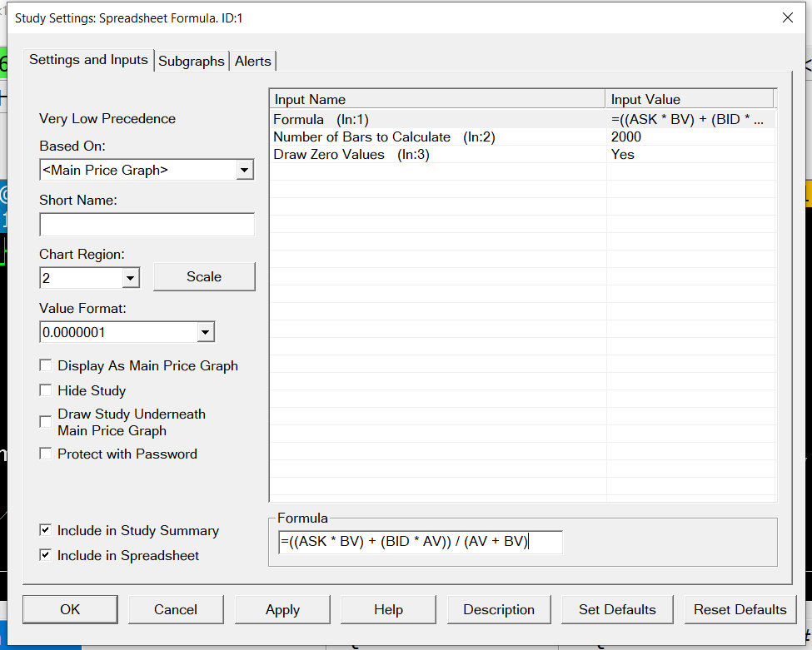
Task: Open the Alerts tab
Action: click(x=253, y=61)
